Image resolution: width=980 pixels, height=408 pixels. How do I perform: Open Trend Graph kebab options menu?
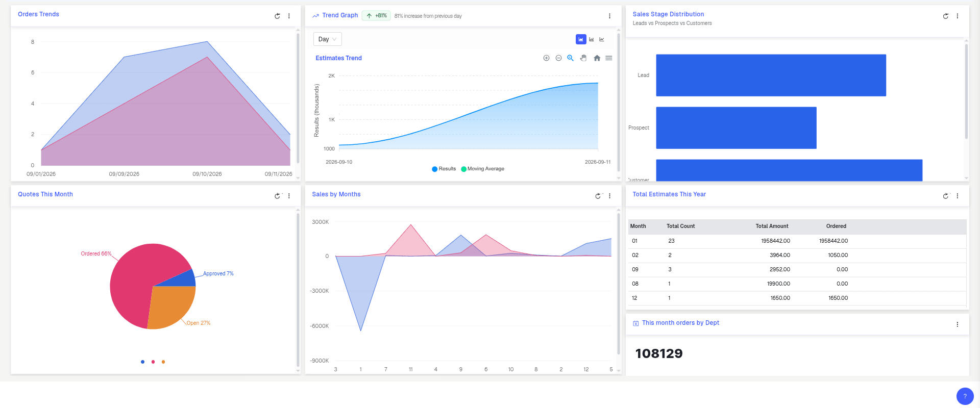(x=609, y=16)
